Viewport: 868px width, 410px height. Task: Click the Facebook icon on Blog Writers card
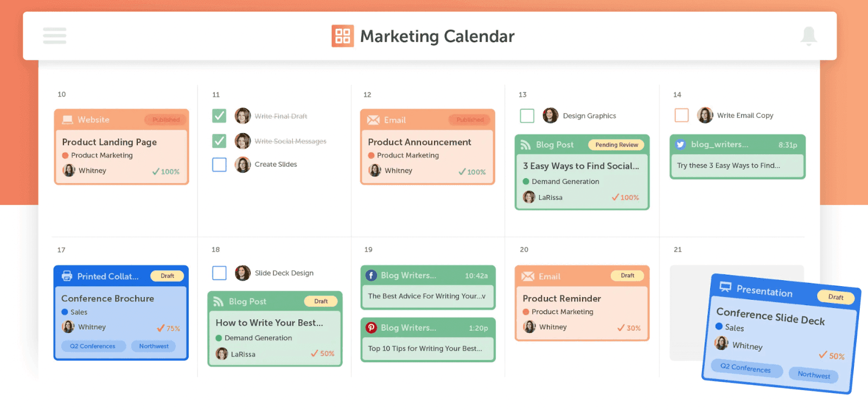click(x=371, y=275)
